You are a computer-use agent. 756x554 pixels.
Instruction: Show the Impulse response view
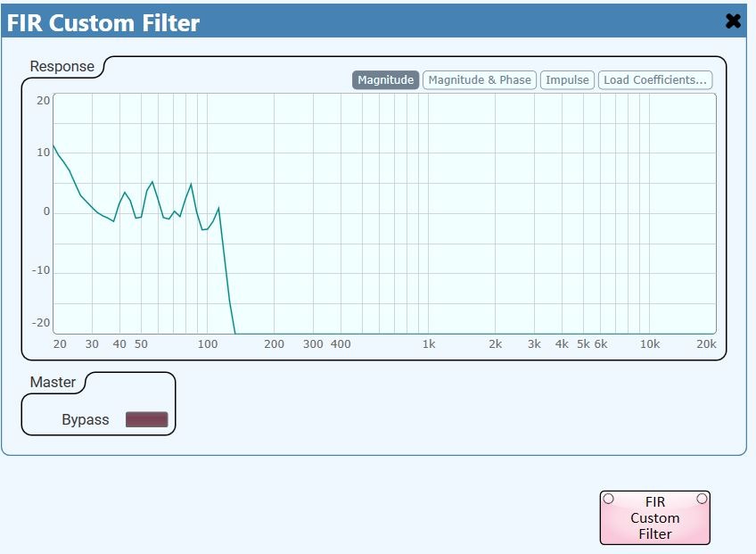tap(567, 80)
